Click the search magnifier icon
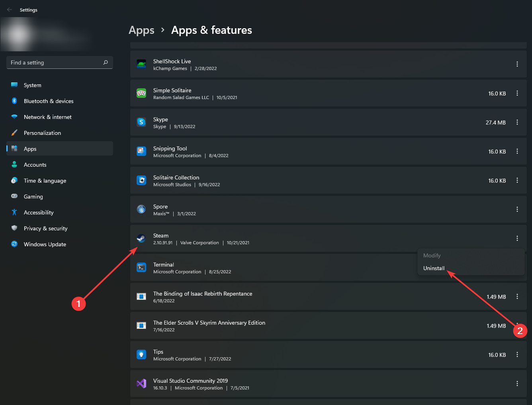The image size is (532, 405). (106, 62)
